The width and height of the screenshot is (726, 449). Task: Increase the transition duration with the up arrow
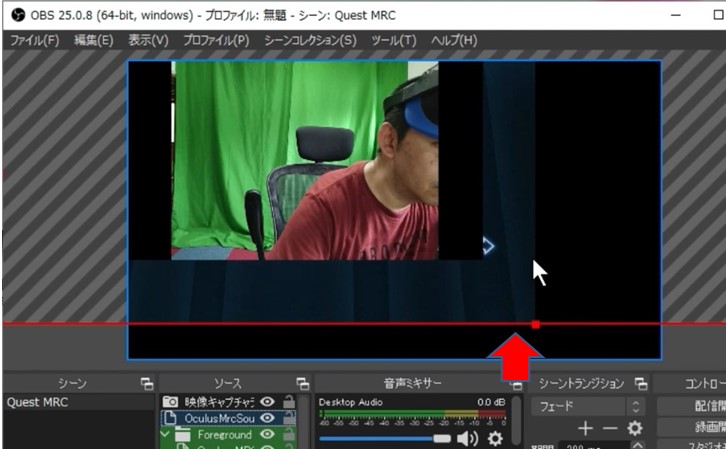(638, 445)
